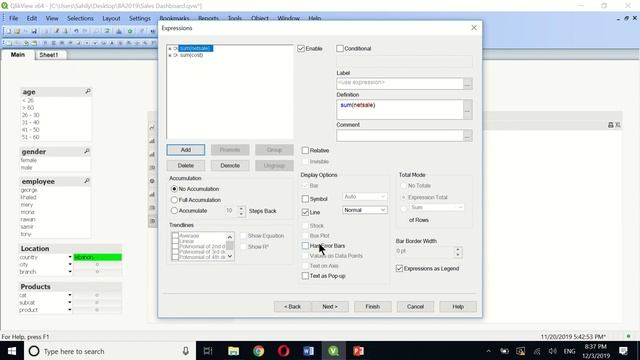
Task: Open the cat dropdown in Products
Action: 70,295
